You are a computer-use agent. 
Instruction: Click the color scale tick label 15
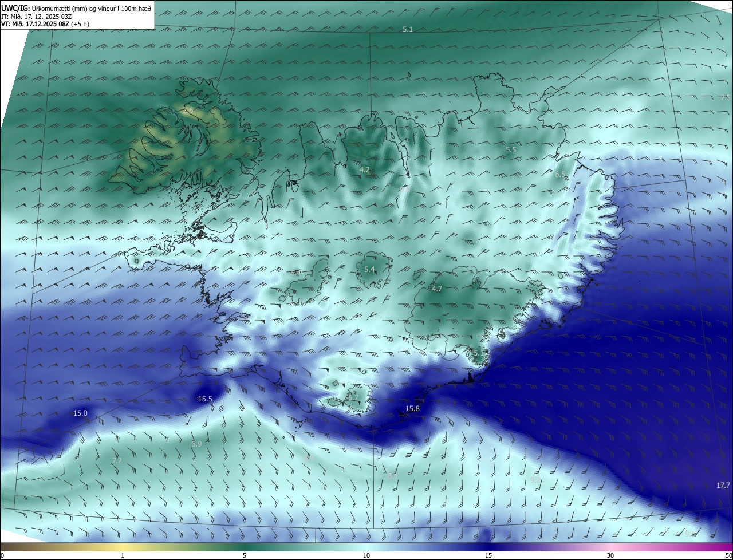pyautogui.click(x=488, y=555)
